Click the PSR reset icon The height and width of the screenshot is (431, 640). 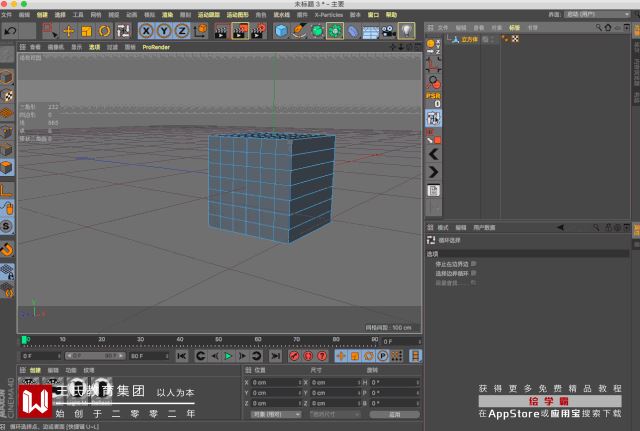tap(433, 100)
